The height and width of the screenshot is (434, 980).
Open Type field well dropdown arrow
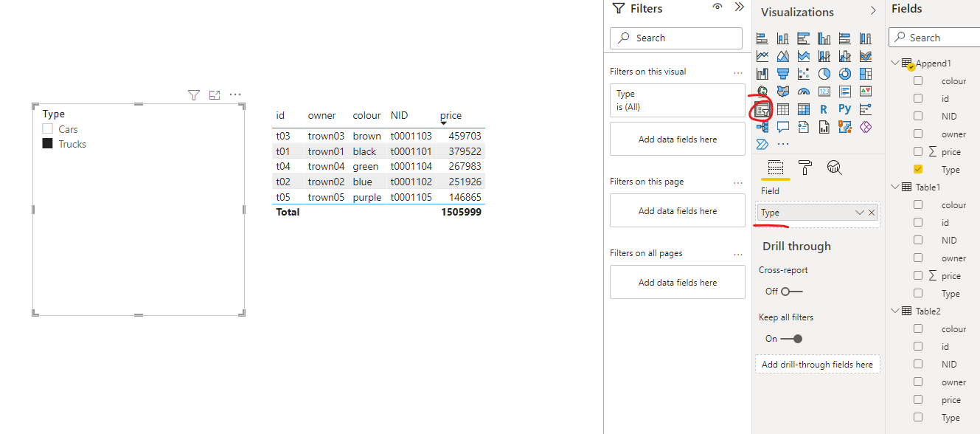(860, 213)
